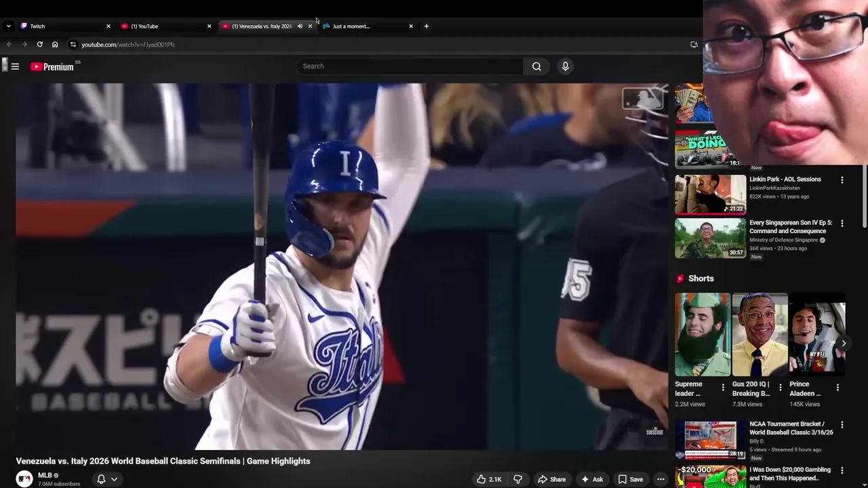Open options for Gus 200 IQ short
Viewport: 868px width, 488px height.
click(x=780, y=388)
